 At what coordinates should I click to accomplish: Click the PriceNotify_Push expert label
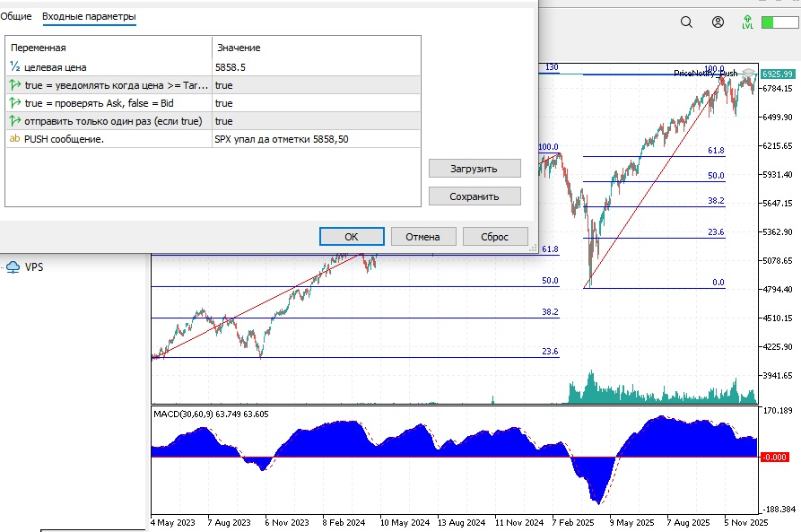pos(706,73)
